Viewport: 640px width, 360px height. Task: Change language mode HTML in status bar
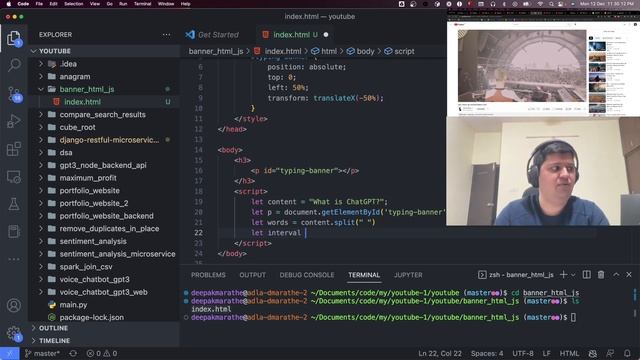569,353
